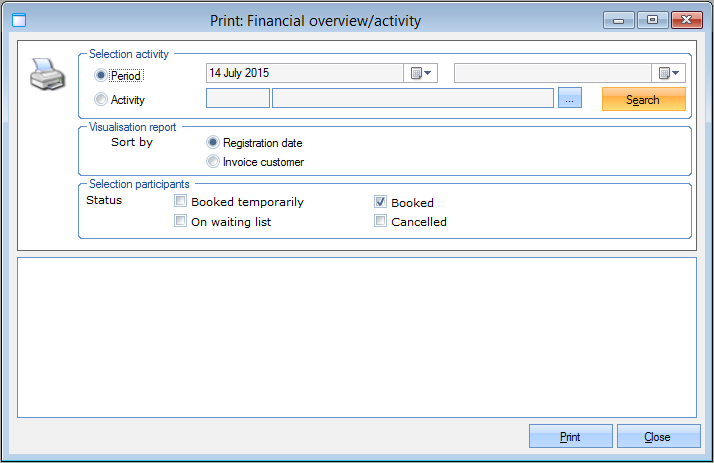The height and width of the screenshot is (463, 714).
Task: Click the Status label
Action: pos(104,200)
